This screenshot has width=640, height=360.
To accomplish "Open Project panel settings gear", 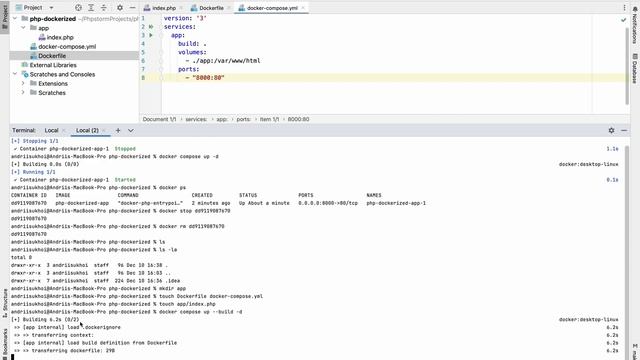I will pos(120,8).
